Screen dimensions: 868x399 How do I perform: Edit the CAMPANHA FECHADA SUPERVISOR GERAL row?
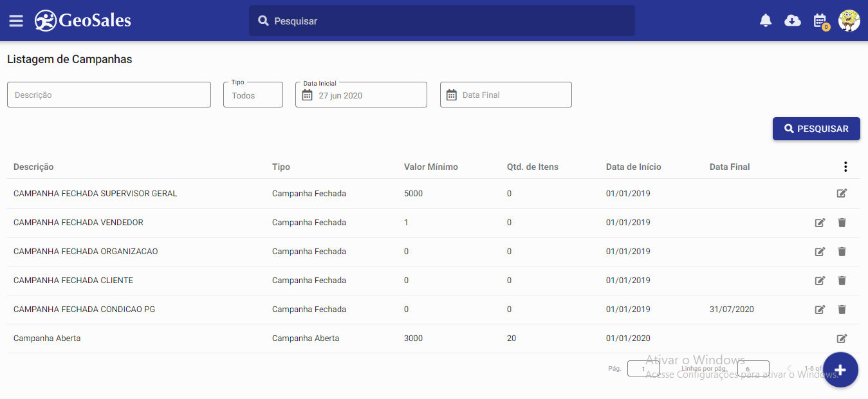click(x=842, y=193)
